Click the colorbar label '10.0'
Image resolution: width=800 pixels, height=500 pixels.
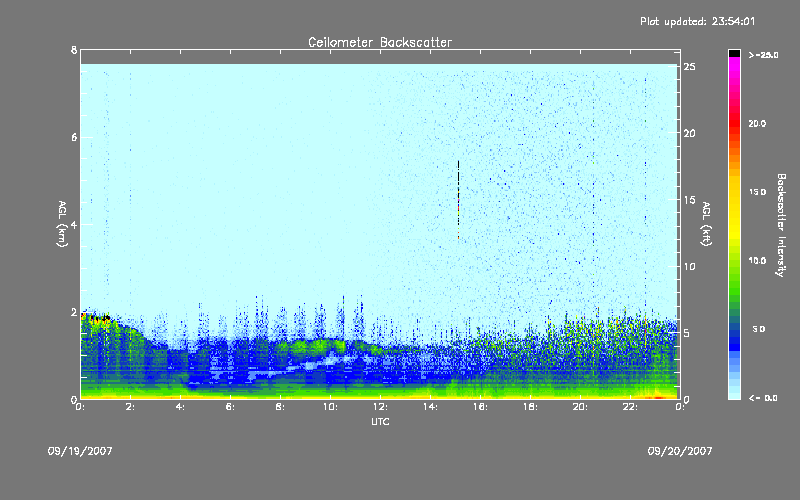pos(757,261)
